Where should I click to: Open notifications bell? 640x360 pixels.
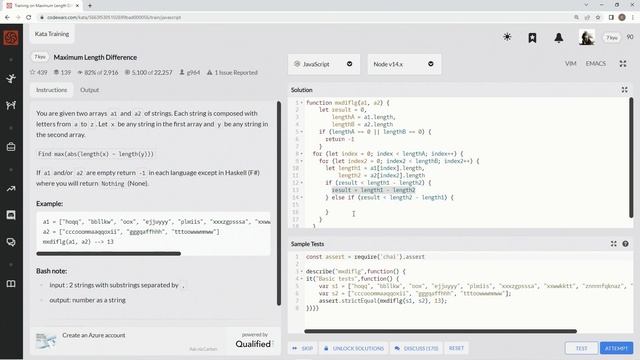click(x=558, y=38)
